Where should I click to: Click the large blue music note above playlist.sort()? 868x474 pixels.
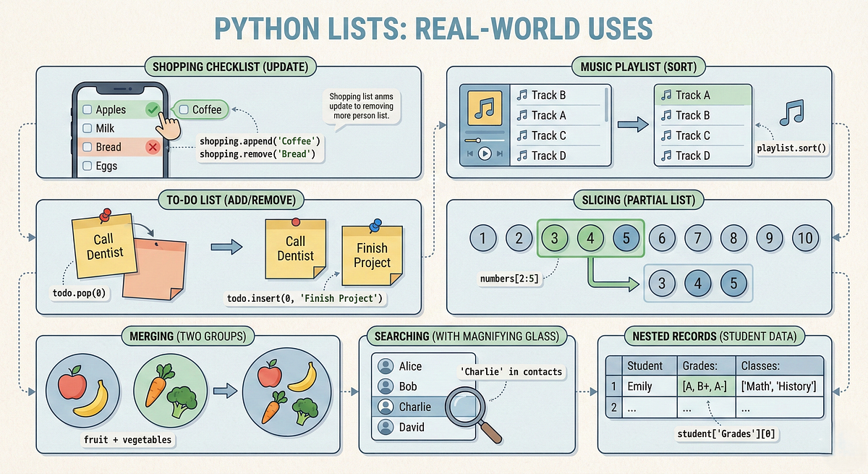[793, 113]
